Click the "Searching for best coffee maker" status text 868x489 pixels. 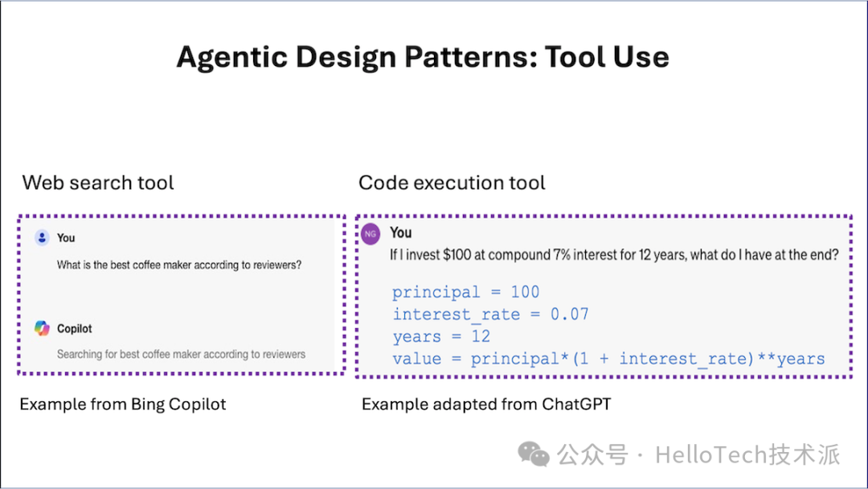tap(181, 354)
